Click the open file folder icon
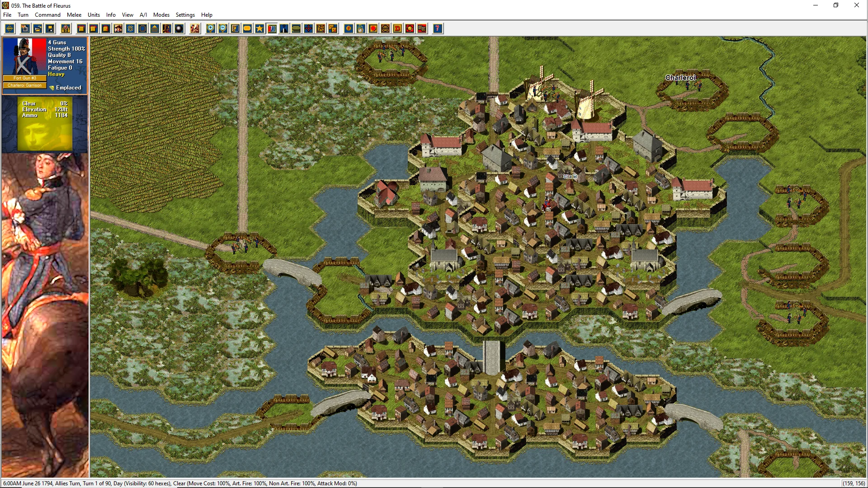Screen dimensions: 868x488 tap(38, 29)
